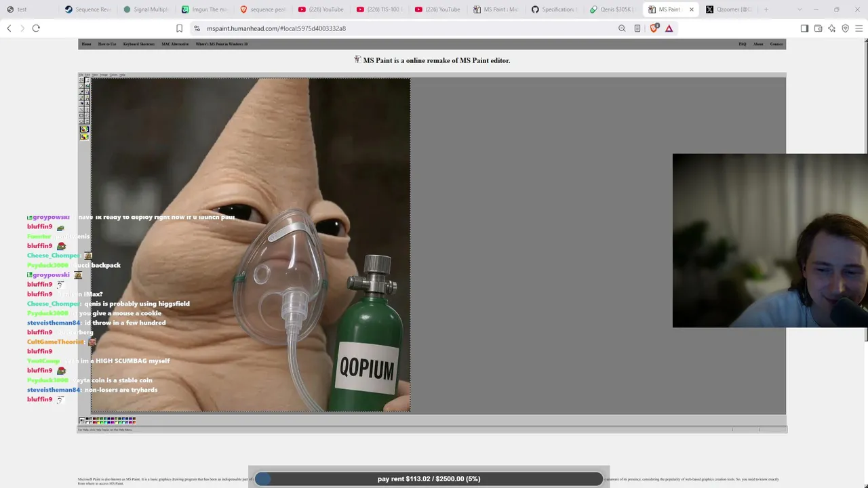Switch to the Qzoomer X tab

pos(729,9)
